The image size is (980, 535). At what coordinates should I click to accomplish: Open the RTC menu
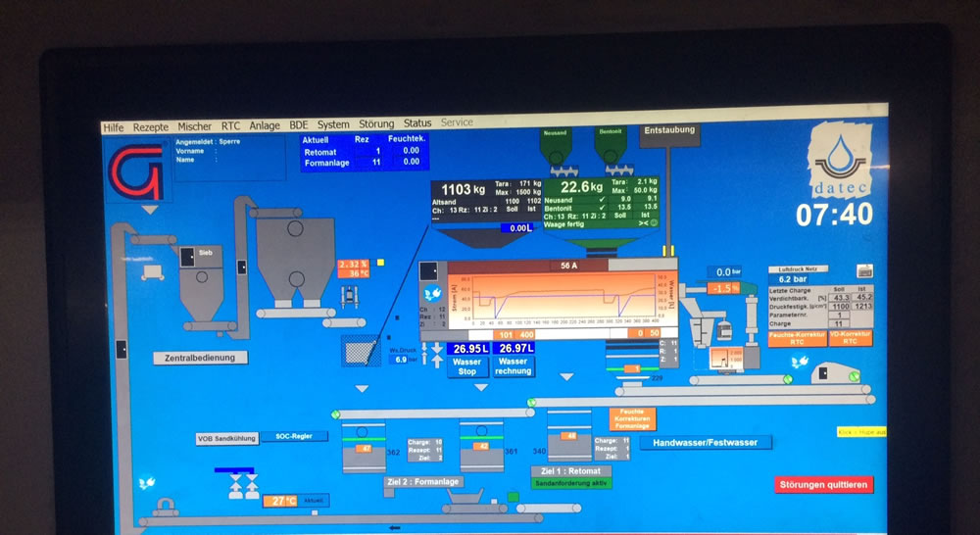(230, 125)
